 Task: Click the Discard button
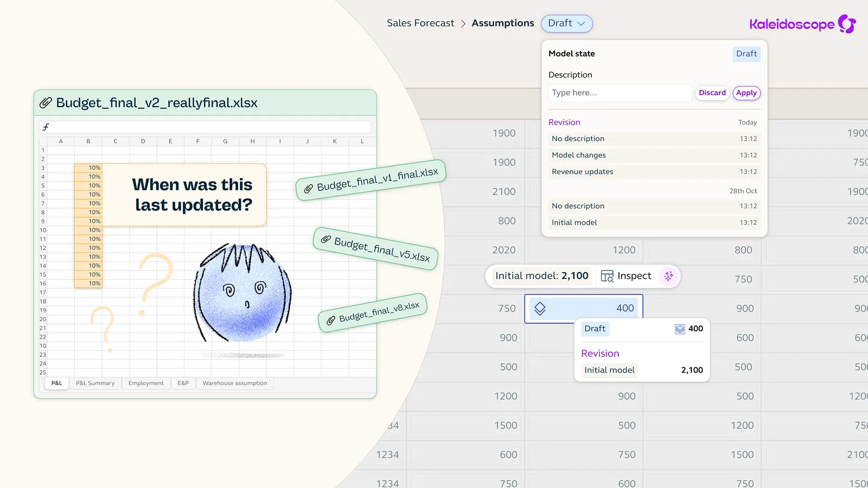[712, 93]
